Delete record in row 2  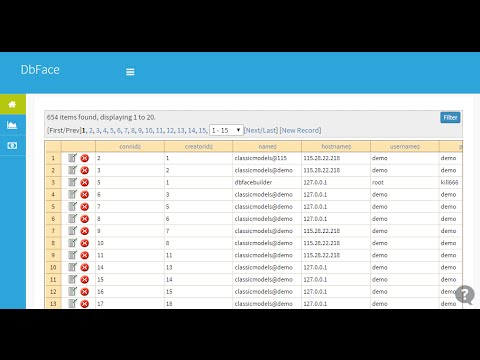click(85, 170)
